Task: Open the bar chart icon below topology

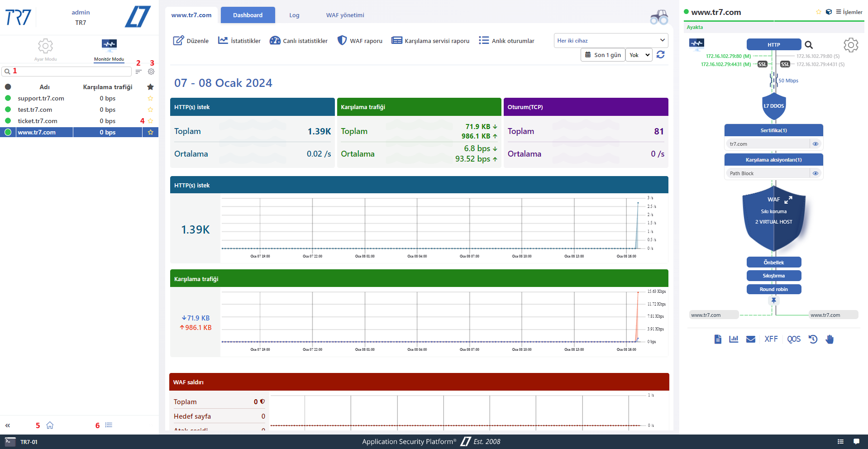Action: 734,339
